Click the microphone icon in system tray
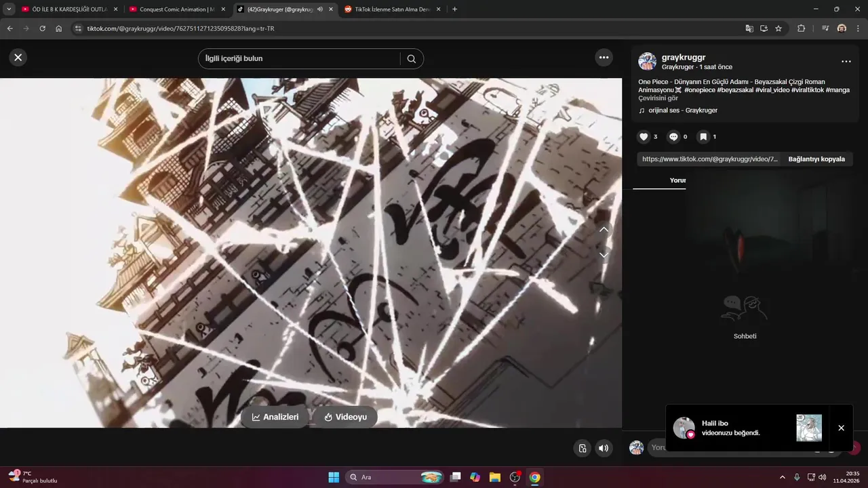The height and width of the screenshot is (488, 868). pyautogui.click(x=797, y=477)
